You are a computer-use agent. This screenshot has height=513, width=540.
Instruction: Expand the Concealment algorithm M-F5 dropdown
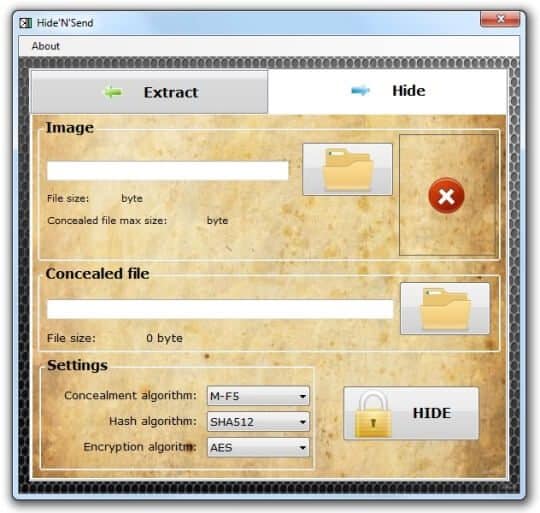(x=258, y=396)
